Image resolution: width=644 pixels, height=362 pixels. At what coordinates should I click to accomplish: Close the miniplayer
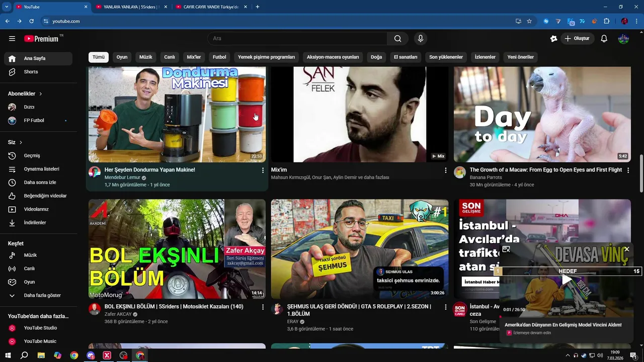[627, 249]
